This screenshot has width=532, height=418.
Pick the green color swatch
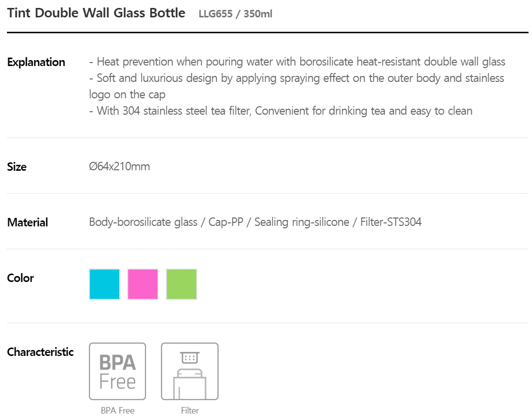[181, 284]
